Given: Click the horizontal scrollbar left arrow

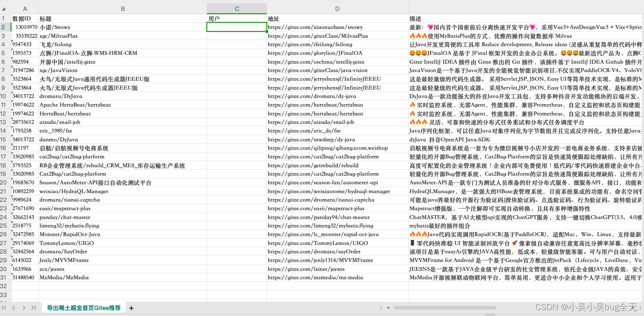Looking at the screenshot, I should click(x=388, y=308).
